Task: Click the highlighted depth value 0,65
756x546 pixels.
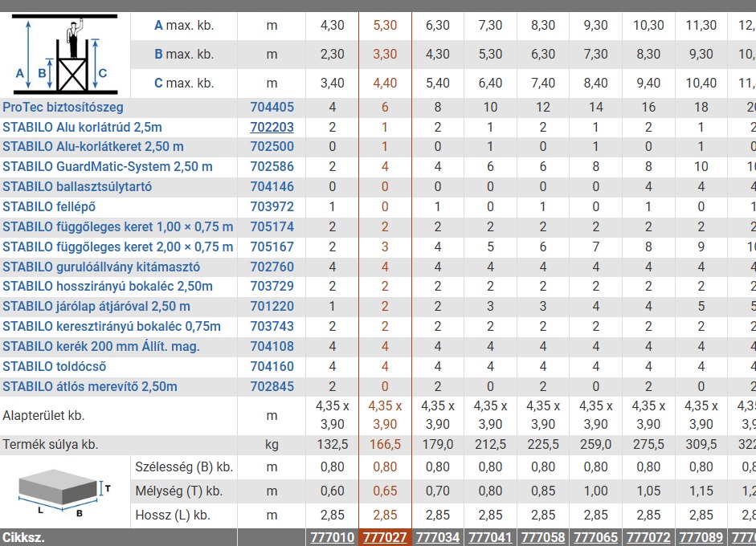Action: 385,491
